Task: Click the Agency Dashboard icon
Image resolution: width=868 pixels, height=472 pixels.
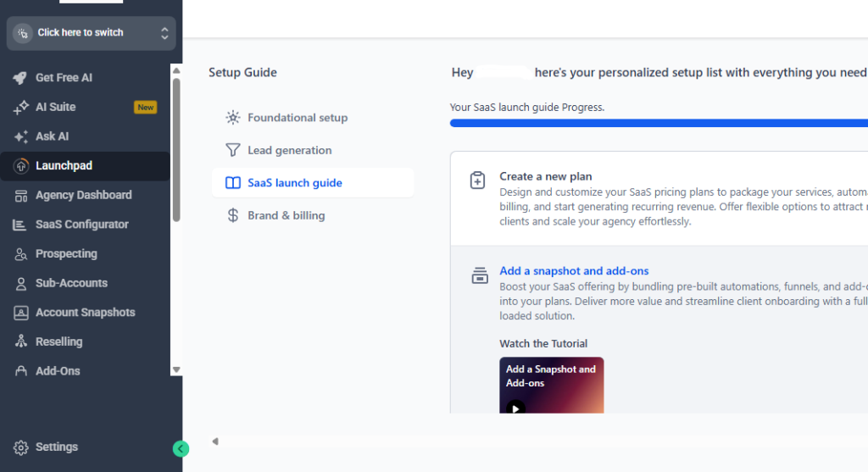Action: click(x=20, y=196)
